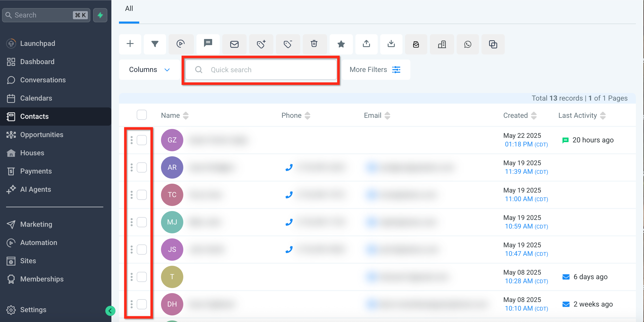This screenshot has height=322, width=644.
Task: Collapse sidebar with green arrow button
Action: 110,311
